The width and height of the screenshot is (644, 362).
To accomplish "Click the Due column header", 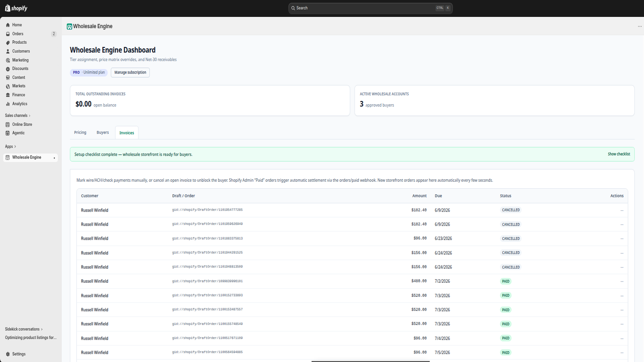I will point(438,196).
